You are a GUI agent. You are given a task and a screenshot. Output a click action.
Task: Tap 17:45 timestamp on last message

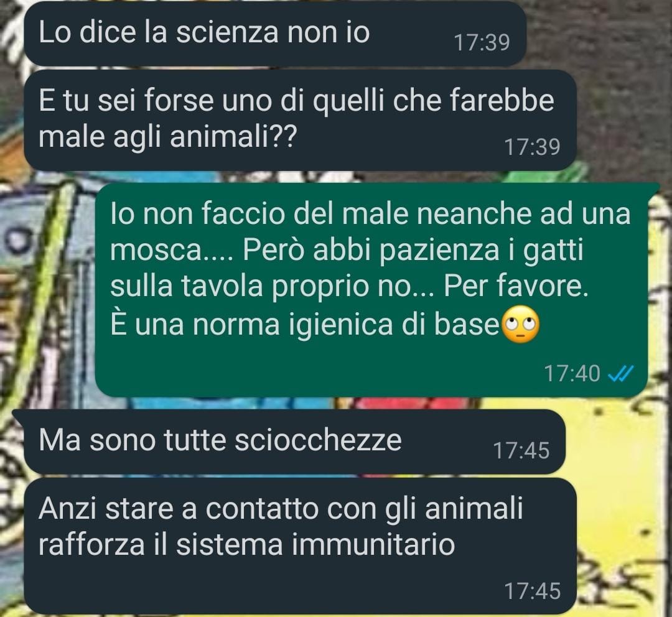pyautogui.click(x=532, y=591)
